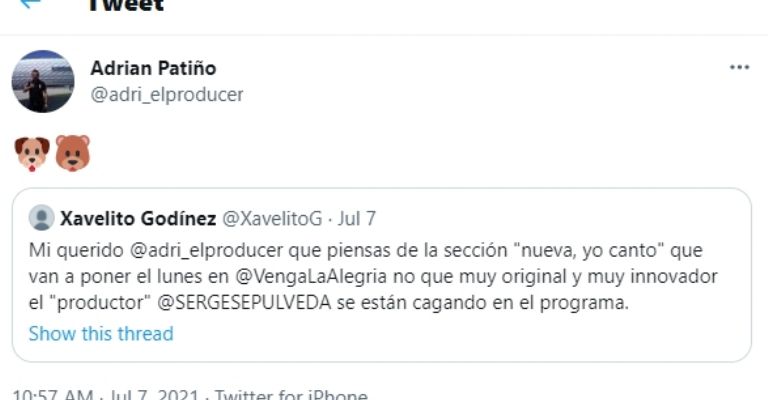Open the @adri_elproducer handle
This screenshot has height=400, width=768.
coord(167,94)
